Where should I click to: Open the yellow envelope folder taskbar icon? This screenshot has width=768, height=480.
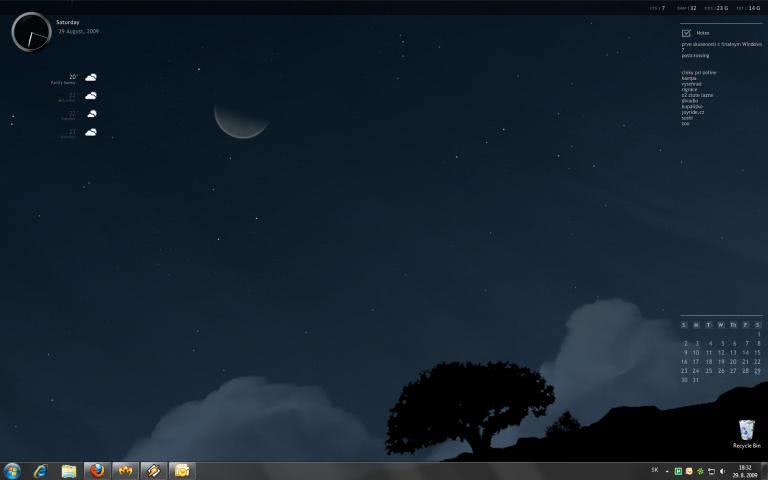coord(182,471)
